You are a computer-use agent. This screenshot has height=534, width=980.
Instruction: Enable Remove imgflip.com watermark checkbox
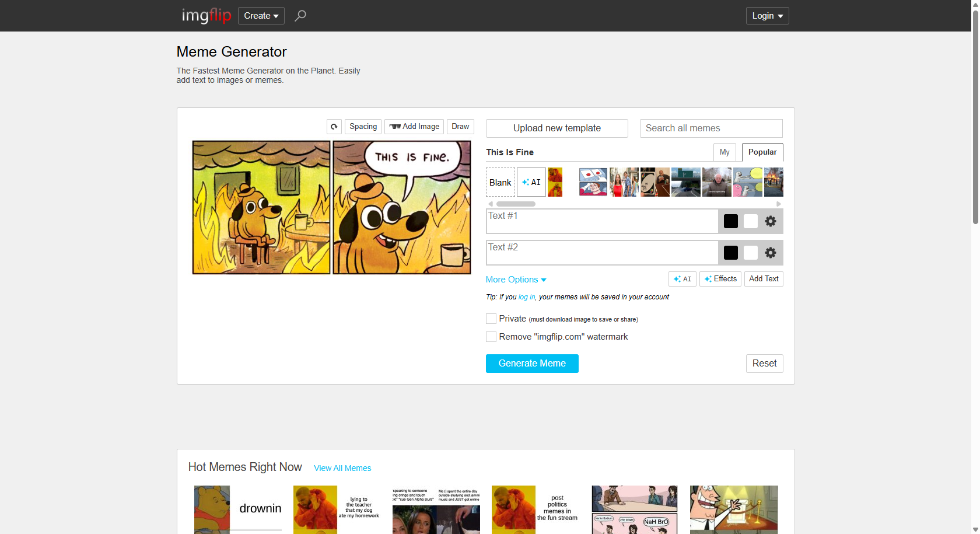pyautogui.click(x=491, y=337)
